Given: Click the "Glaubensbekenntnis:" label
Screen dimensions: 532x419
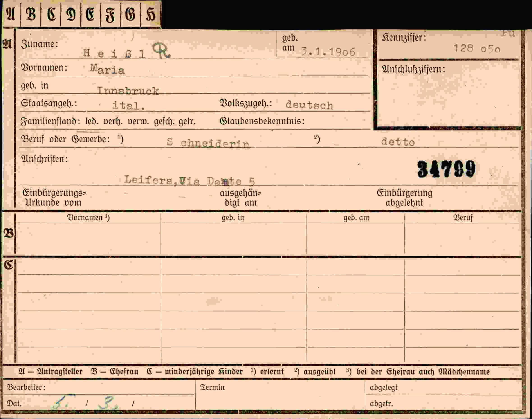Looking at the screenshot, I should (262, 121).
